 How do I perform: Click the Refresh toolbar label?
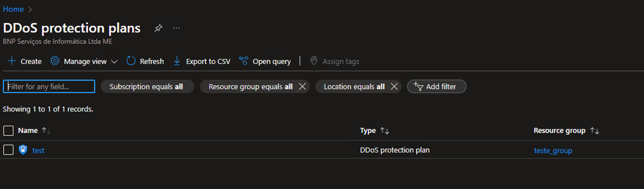(152, 61)
